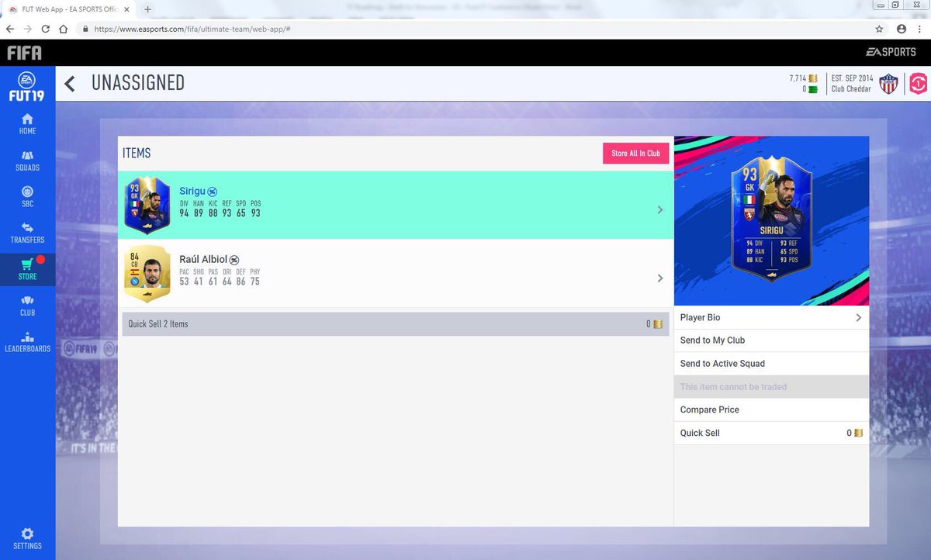Open Club in the sidebar
This screenshot has width=931, height=560.
[27, 306]
